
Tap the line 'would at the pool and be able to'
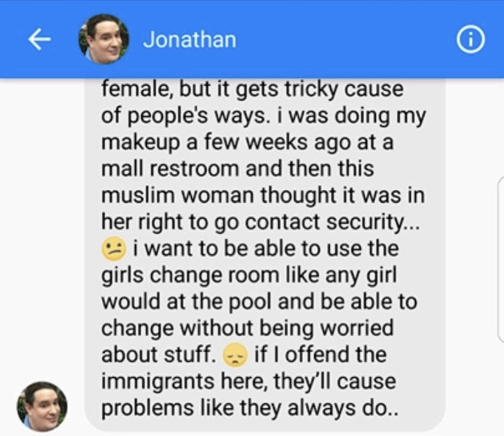[259, 302]
